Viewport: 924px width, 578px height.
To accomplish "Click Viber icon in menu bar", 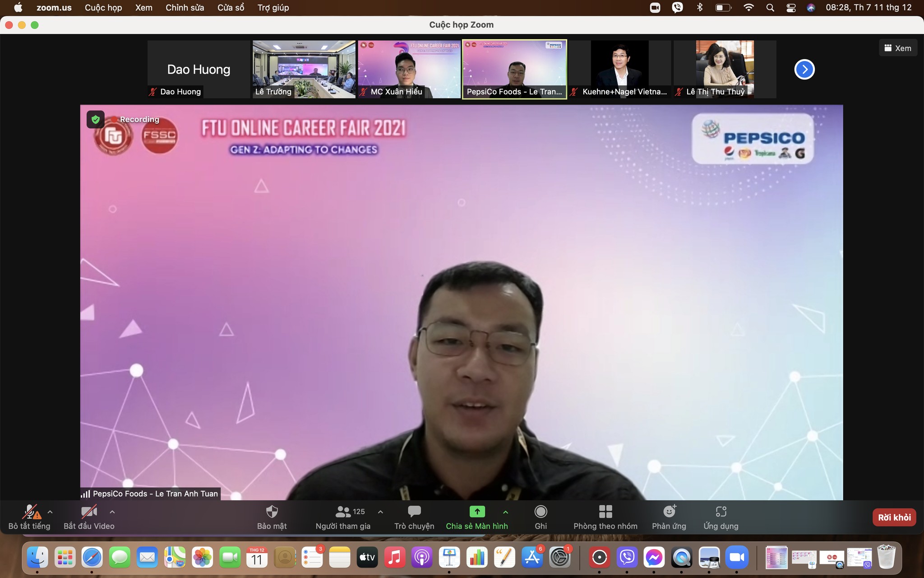I will point(677,8).
